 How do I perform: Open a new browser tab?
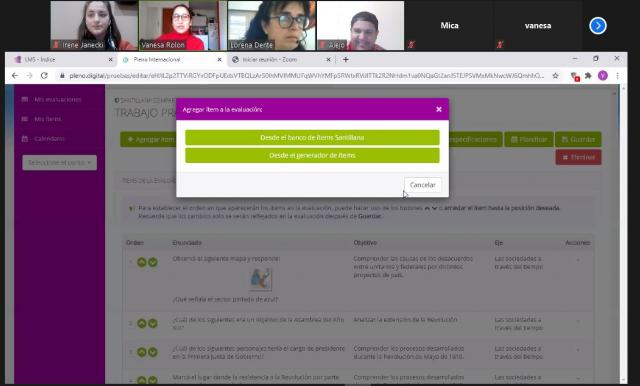pos(346,60)
